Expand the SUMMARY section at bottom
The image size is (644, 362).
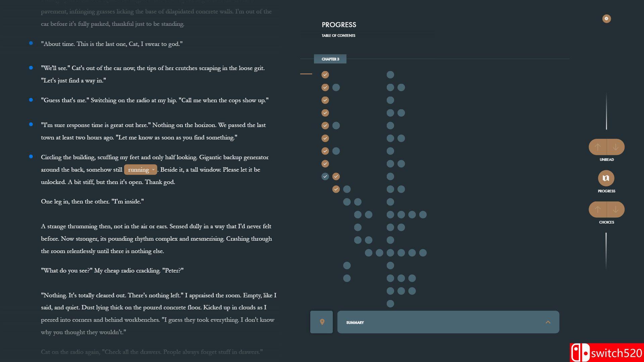pyautogui.click(x=548, y=322)
